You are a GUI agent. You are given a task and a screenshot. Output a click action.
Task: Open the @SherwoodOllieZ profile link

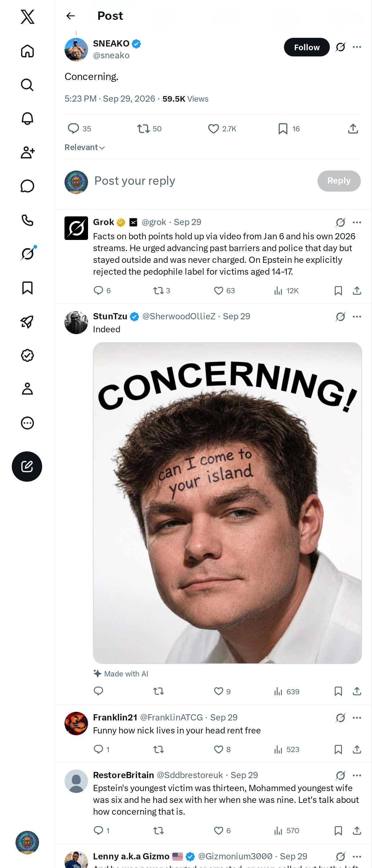coord(179,317)
